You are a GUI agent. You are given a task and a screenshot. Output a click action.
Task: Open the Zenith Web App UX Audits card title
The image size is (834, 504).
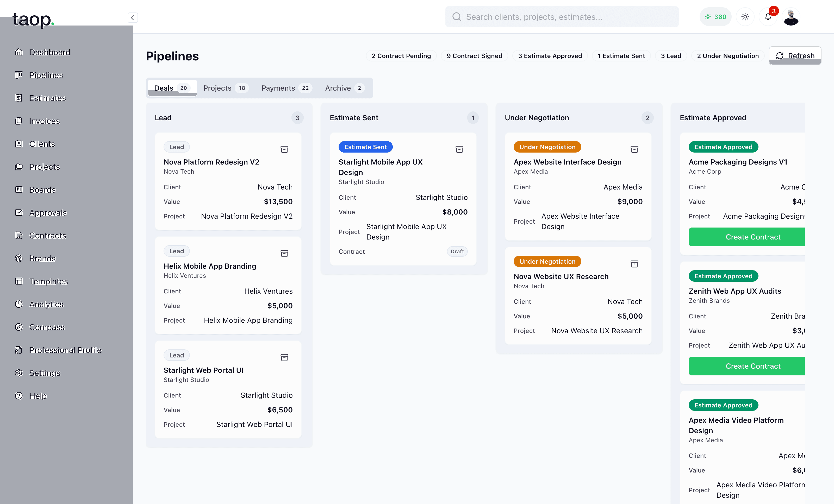click(x=735, y=291)
